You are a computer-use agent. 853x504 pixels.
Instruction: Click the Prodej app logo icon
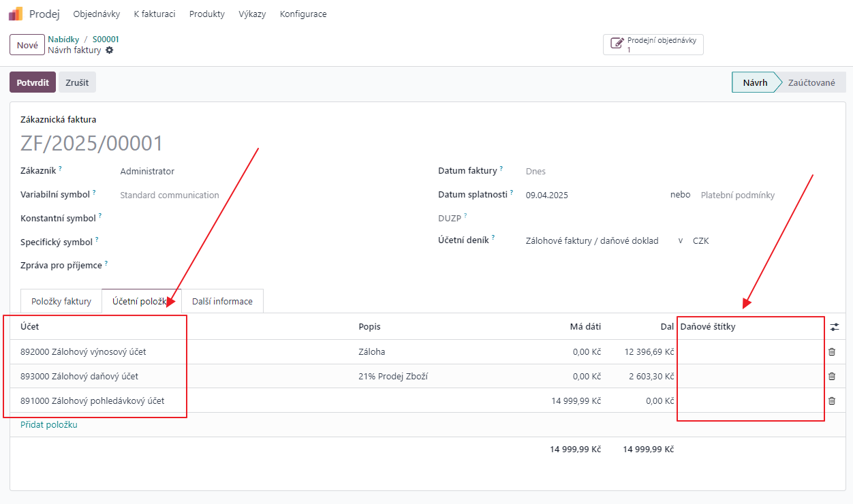pos(15,14)
